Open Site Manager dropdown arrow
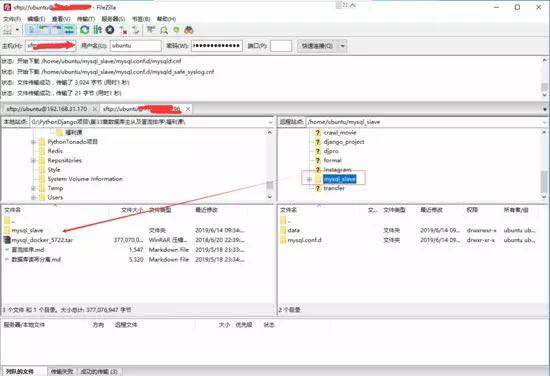This screenshot has width=550, height=376. (x=17, y=30)
